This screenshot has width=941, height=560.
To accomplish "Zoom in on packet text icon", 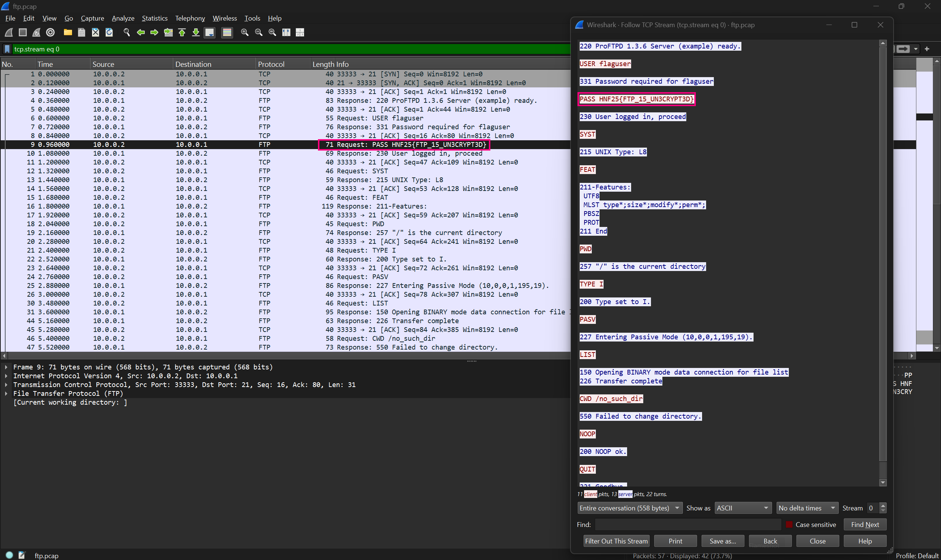I will 245,32.
